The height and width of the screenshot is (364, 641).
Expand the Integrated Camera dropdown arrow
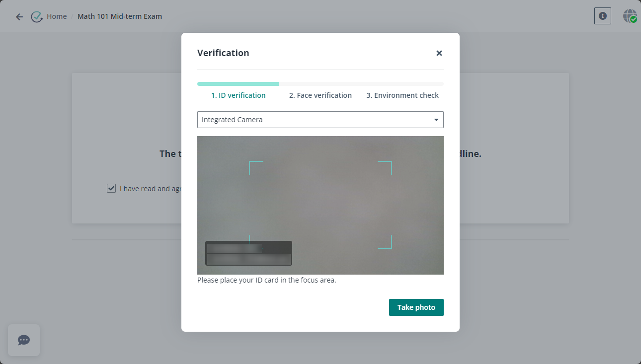click(x=436, y=120)
